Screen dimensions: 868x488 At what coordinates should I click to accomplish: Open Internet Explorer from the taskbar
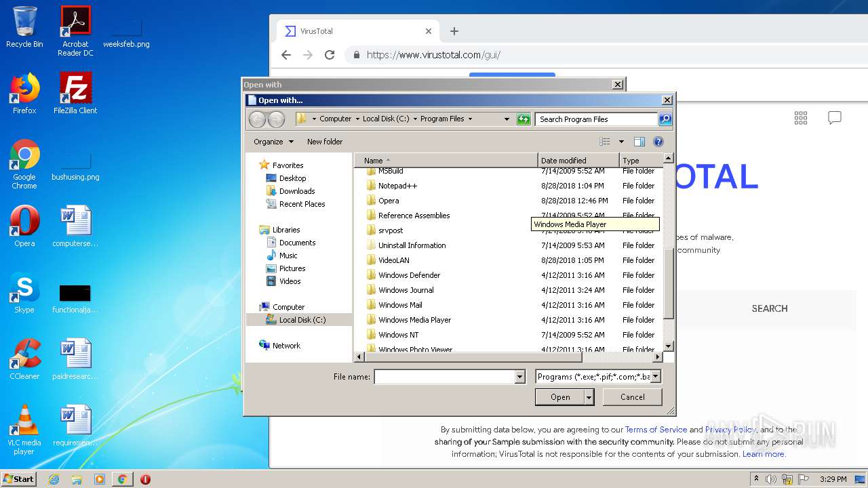click(54, 479)
